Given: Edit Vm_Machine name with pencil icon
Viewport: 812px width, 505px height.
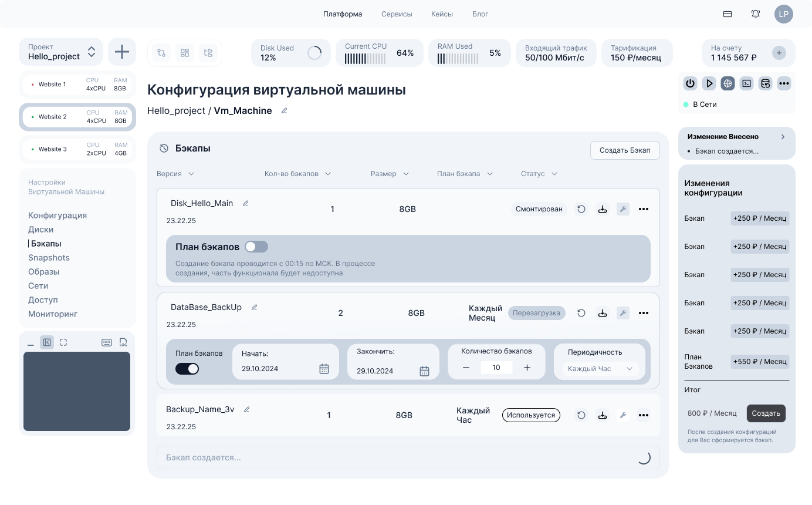Looking at the screenshot, I should (285, 110).
